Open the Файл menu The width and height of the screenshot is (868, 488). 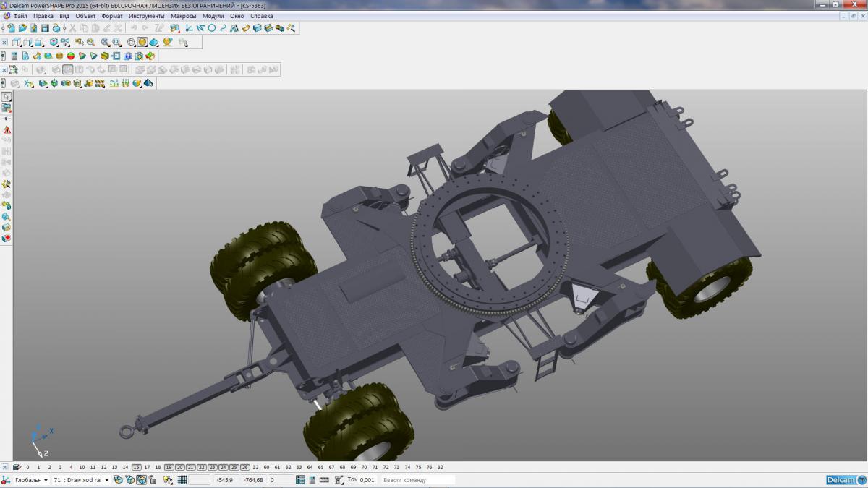click(x=20, y=16)
